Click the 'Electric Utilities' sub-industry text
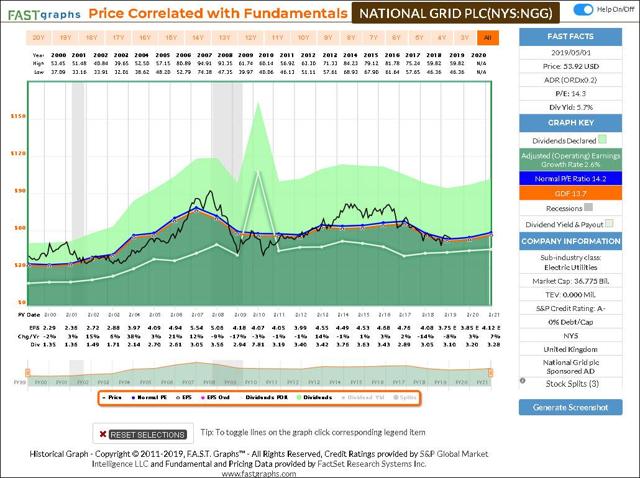Viewport: 640px width, 478px height. click(x=570, y=267)
